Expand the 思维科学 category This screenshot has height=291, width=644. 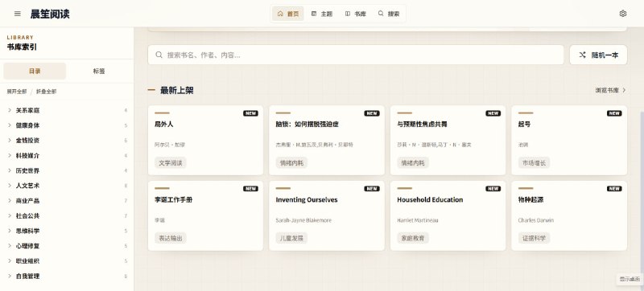[x=67, y=231]
